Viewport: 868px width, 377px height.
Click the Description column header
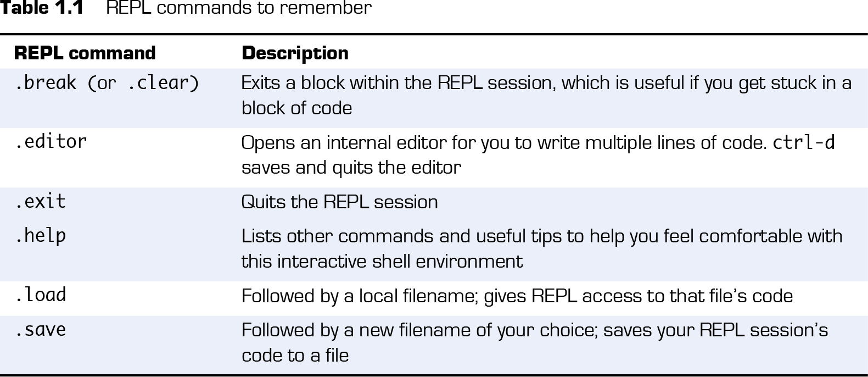[295, 53]
